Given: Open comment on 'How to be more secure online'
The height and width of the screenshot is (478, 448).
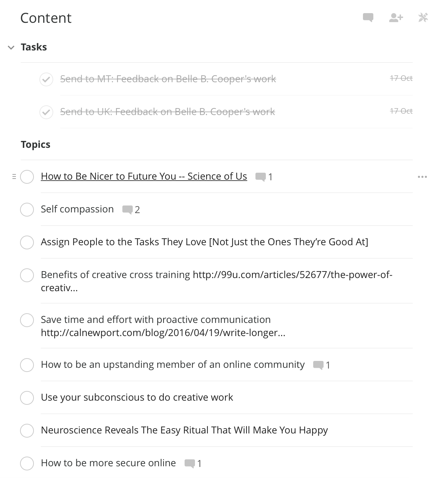Looking at the screenshot, I should (x=190, y=463).
